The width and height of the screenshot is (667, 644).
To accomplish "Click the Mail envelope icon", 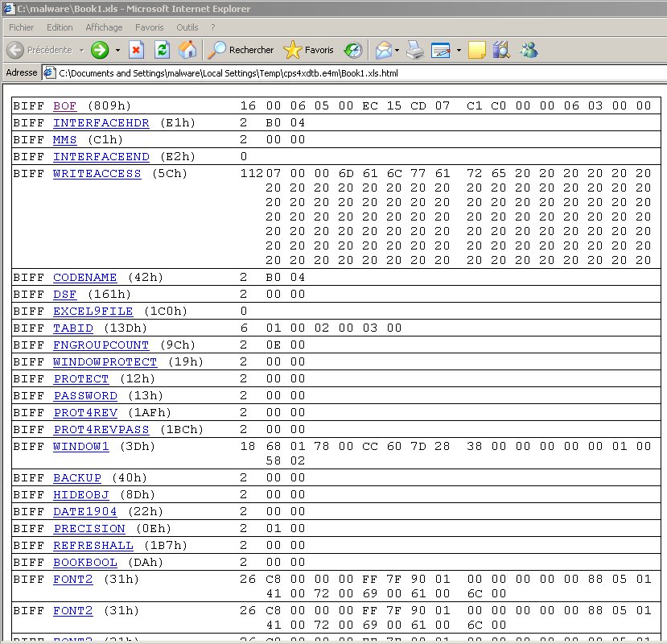I will tap(384, 50).
